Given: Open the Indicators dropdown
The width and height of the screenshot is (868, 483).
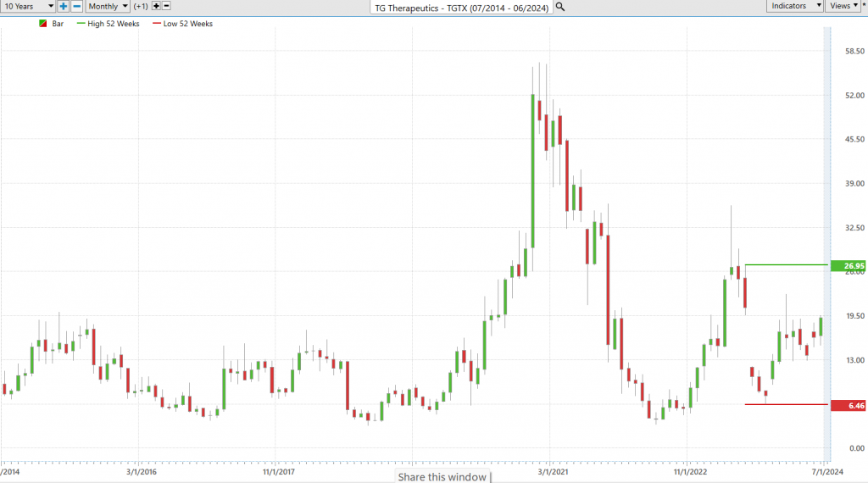Looking at the screenshot, I should [x=795, y=6].
